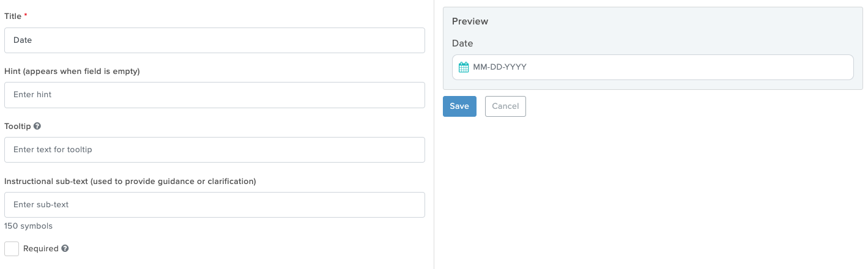Click the Hint (appears when field is empty) label
This screenshot has width=868, height=269.
tap(72, 72)
